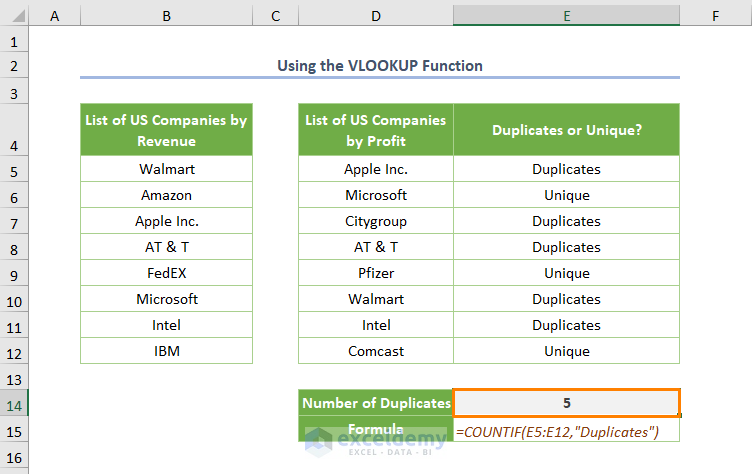Select Duplicates result for Walmart row

(x=566, y=299)
